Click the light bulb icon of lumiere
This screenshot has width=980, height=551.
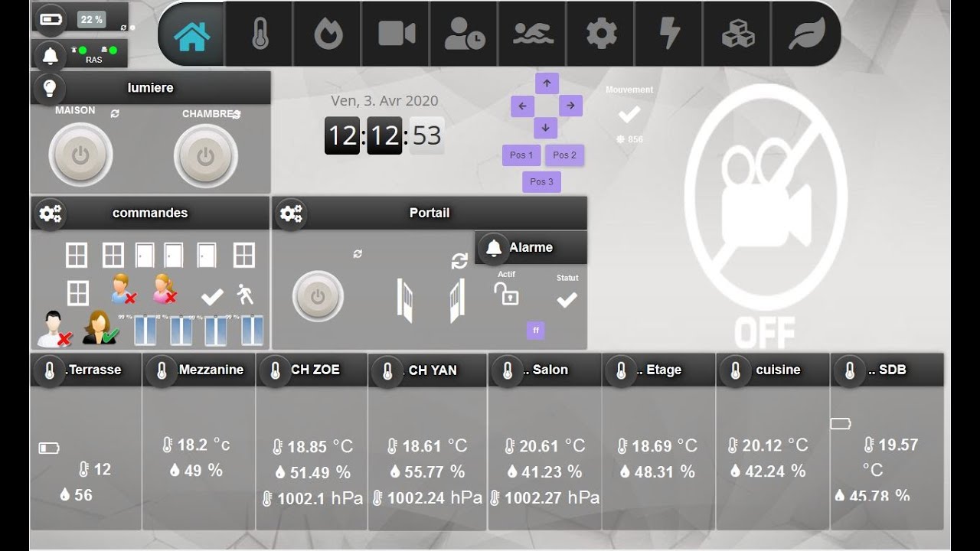(50, 88)
